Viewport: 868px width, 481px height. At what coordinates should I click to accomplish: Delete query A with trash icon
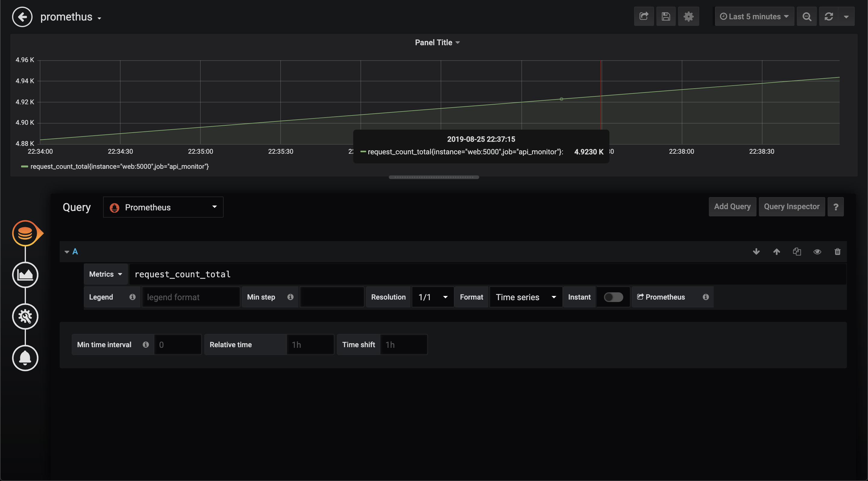coord(837,252)
